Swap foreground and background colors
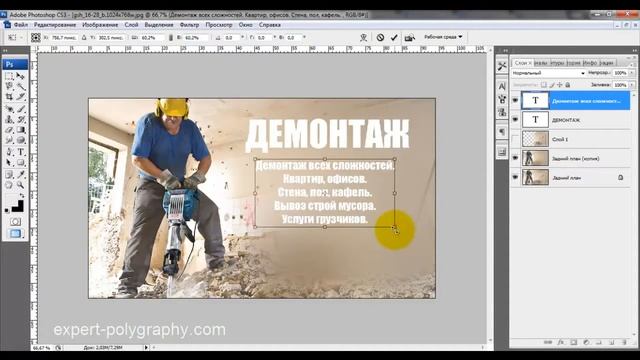Screen dimensions: 640x360 pos(22,196)
